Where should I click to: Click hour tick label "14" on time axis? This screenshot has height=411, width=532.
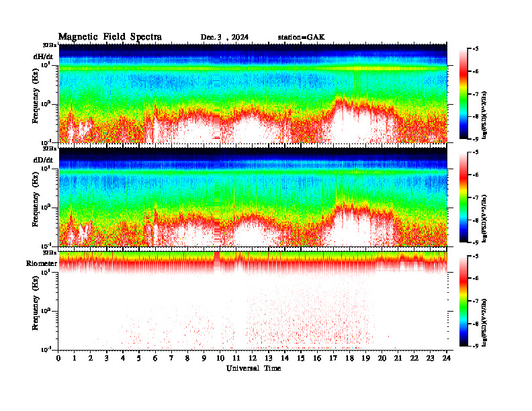click(285, 359)
